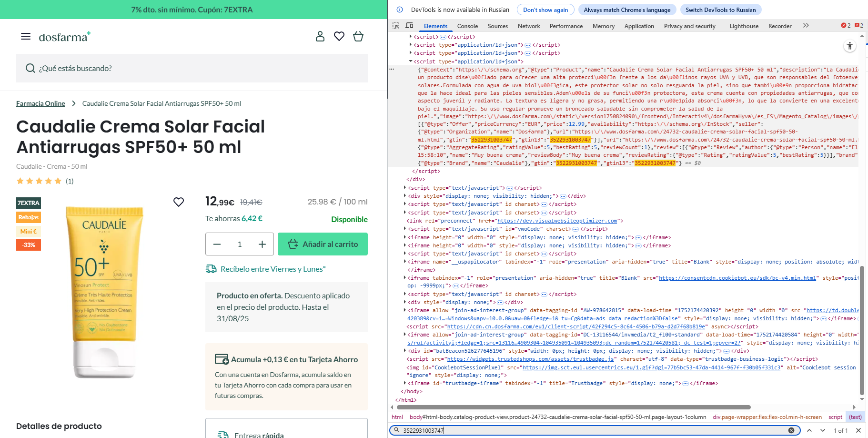This screenshot has width=868, height=438.
Task: Open the Application tab
Action: tap(639, 26)
